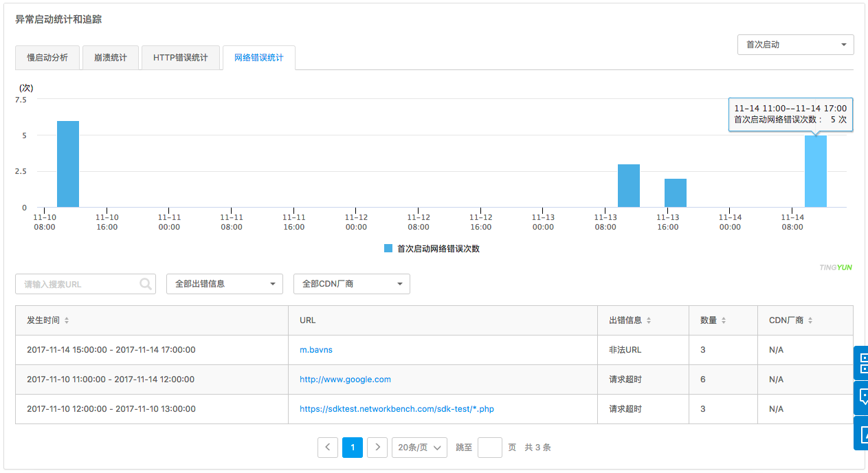868x473 pixels.
Task: Switch to the HTTP错误统计 tab
Action: [x=180, y=58]
